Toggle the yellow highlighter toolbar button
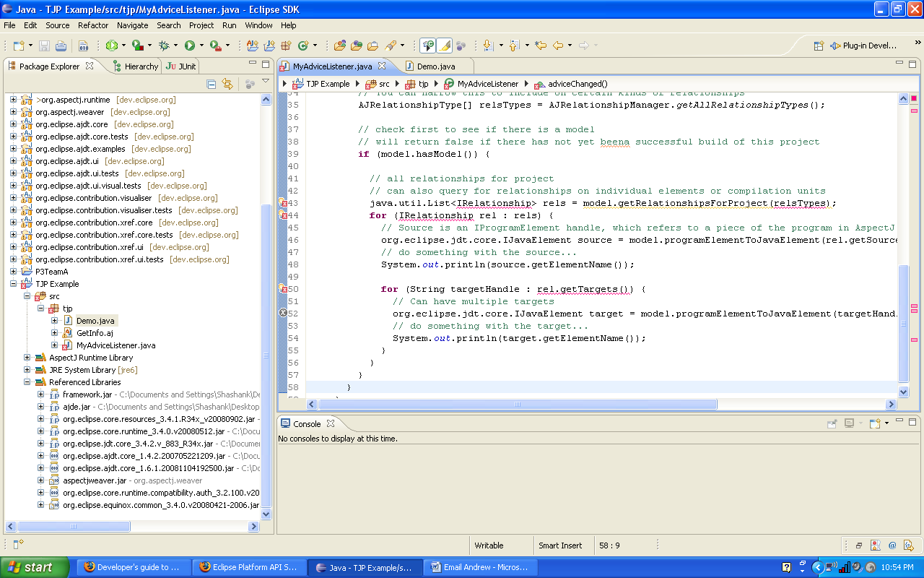This screenshot has height=578, width=924. pos(445,46)
